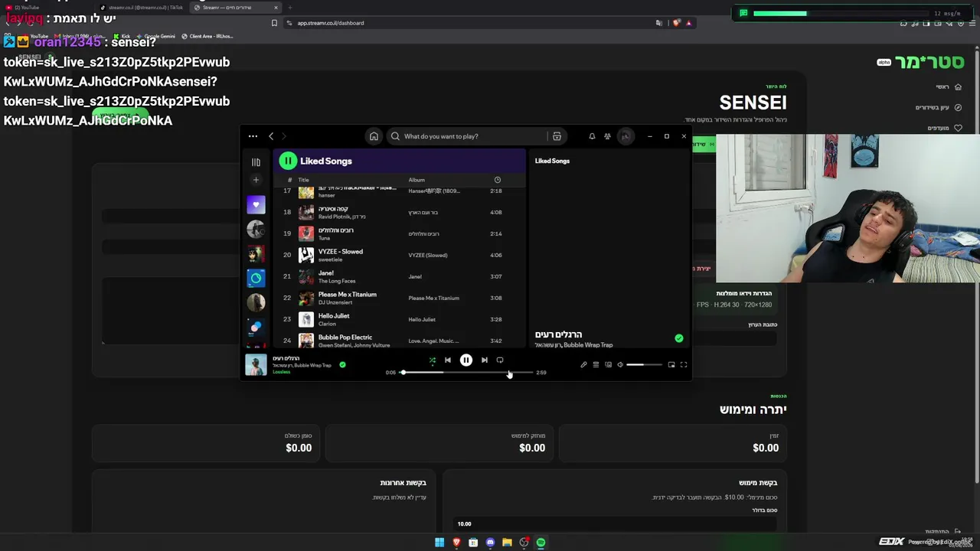The image size is (980, 551).
Task: Pause Liked Songs with green header button
Action: pos(288,161)
